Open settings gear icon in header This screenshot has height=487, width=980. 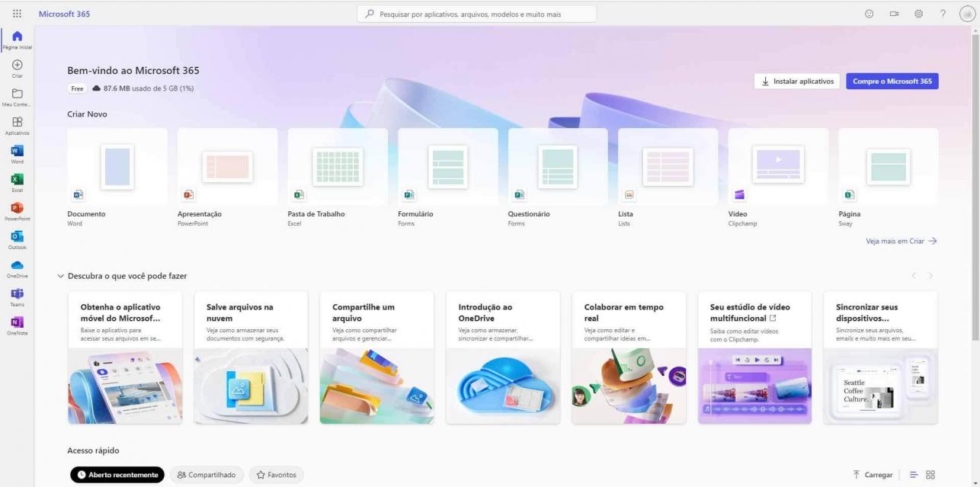point(918,13)
